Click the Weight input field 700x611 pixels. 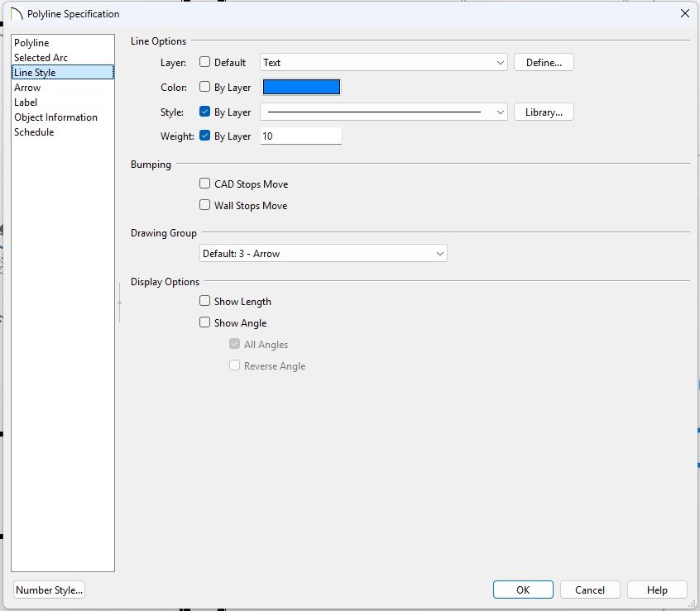click(301, 136)
